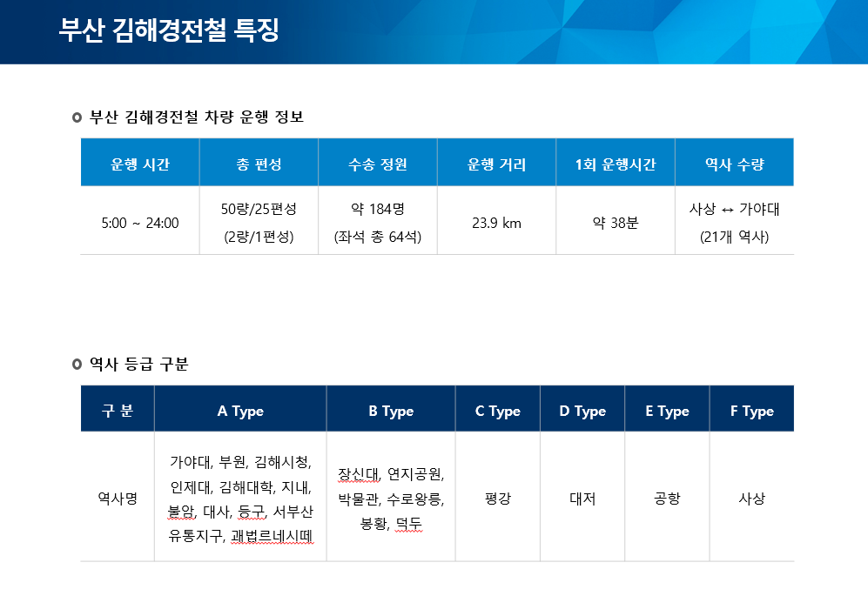
Task: Click the '(21개 역사)' text
Action: [735, 237]
